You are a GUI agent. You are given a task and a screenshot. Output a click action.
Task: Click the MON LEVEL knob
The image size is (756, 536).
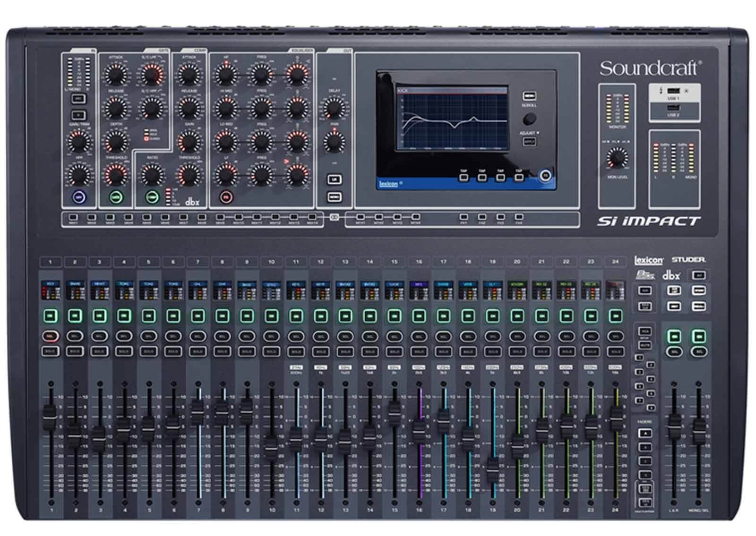pos(617,158)
